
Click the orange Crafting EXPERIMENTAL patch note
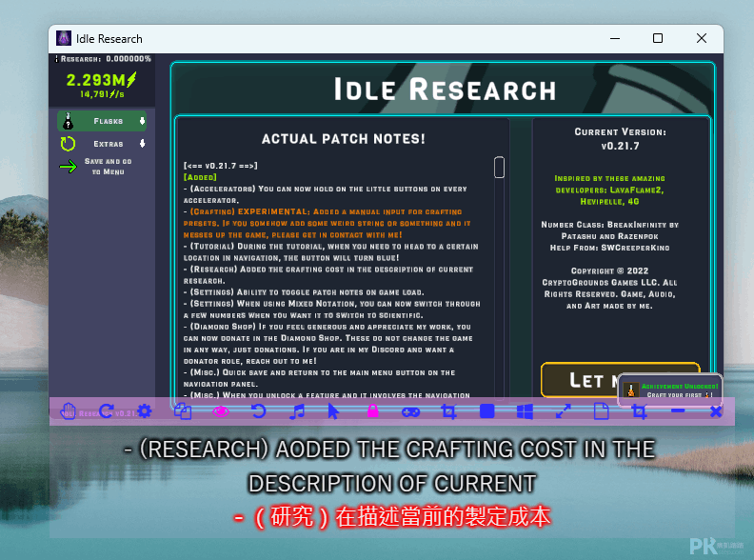(327, 223)
